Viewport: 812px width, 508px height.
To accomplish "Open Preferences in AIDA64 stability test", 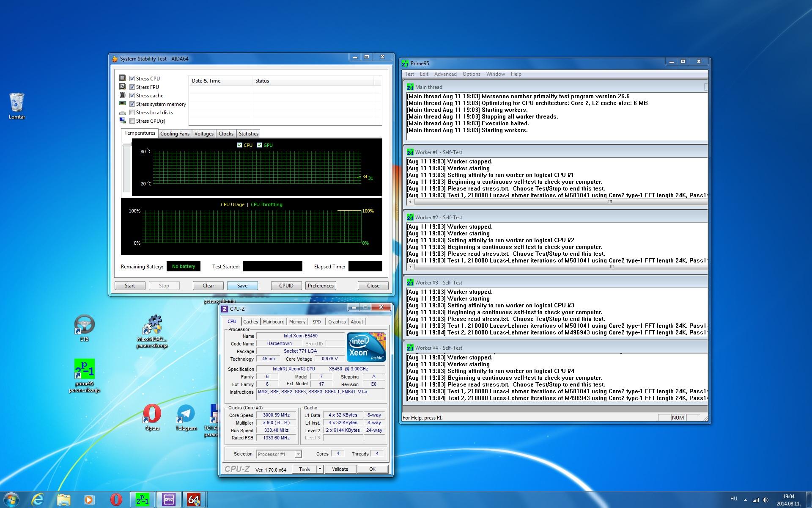I will (x=321, y=286).
